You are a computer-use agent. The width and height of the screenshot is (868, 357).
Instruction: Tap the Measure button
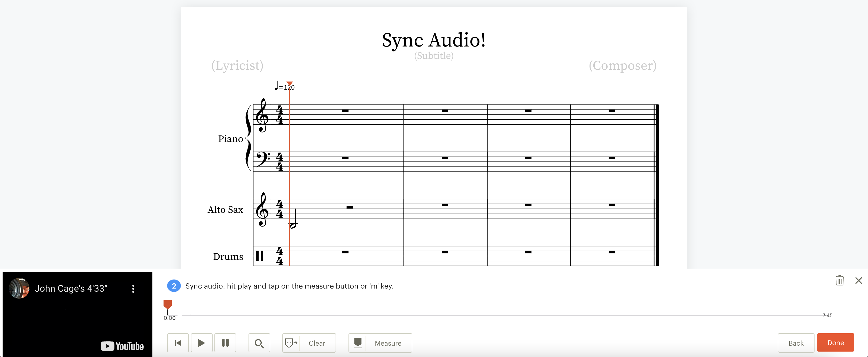380,343
